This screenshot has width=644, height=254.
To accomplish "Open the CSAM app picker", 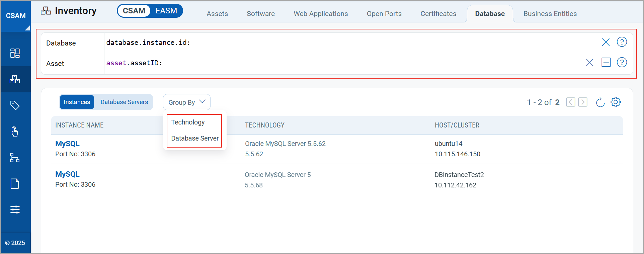I will [x=16, y=16].
